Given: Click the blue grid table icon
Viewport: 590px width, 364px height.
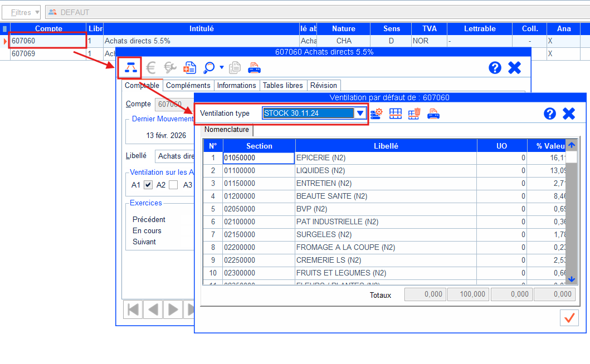Looking at the screenshot, I should coord(395,114).
